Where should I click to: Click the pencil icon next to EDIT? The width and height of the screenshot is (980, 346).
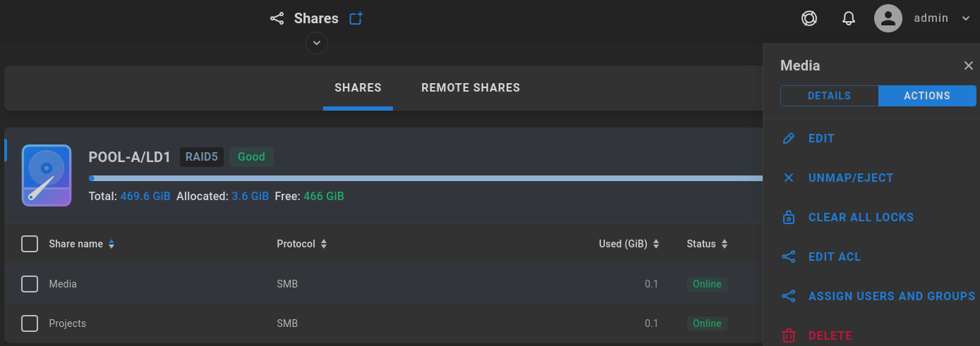point(789,138)
